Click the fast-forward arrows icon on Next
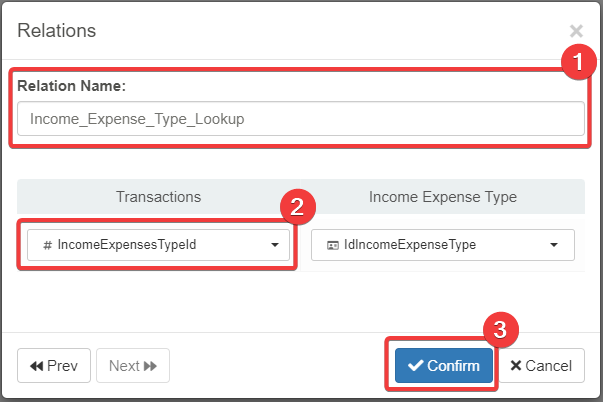The width and height of the screenshot is (603, 402). pos(151,366)
